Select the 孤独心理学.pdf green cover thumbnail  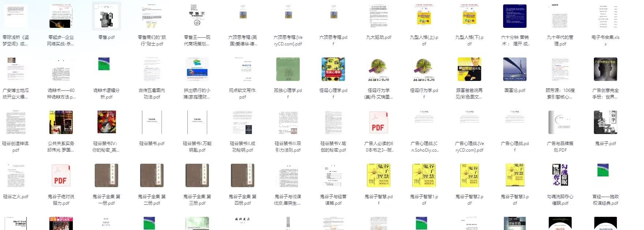coord(288,69)
